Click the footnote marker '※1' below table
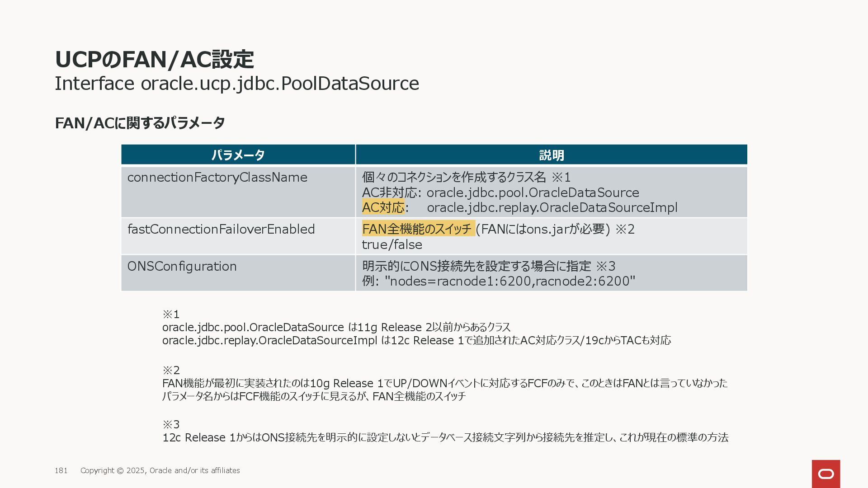 [171, 314]
